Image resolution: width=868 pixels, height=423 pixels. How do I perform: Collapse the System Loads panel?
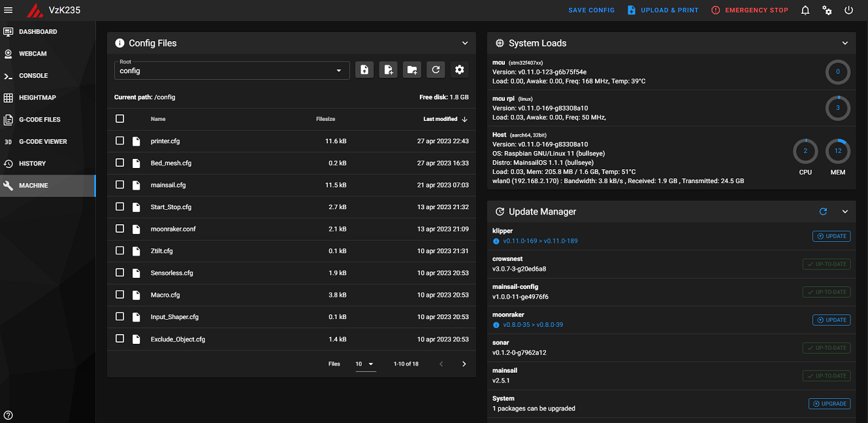844,43
